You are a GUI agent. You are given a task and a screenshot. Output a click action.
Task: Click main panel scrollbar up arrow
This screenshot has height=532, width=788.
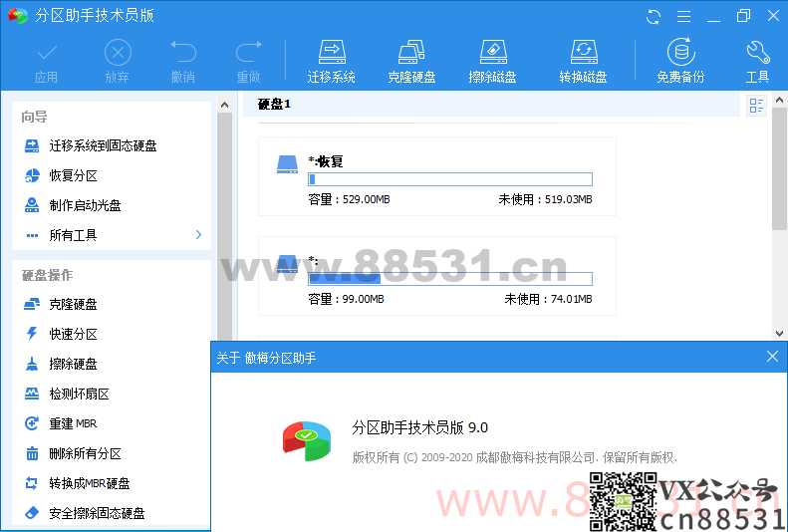pos(779,101)
